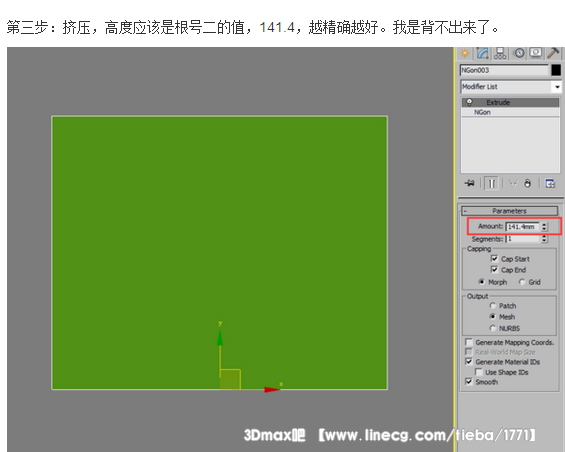Screen dimensions: 565x452
Task: Collapse the Parameters rollout
Action: click(x=510, y=211)
